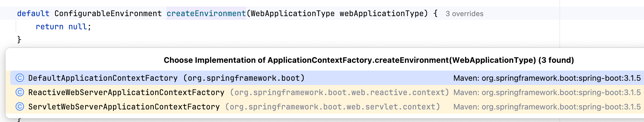
Task: Click package text org.springframework.boot.web.servlet.context
Action: pyautogui.click(x=332, y=107)
